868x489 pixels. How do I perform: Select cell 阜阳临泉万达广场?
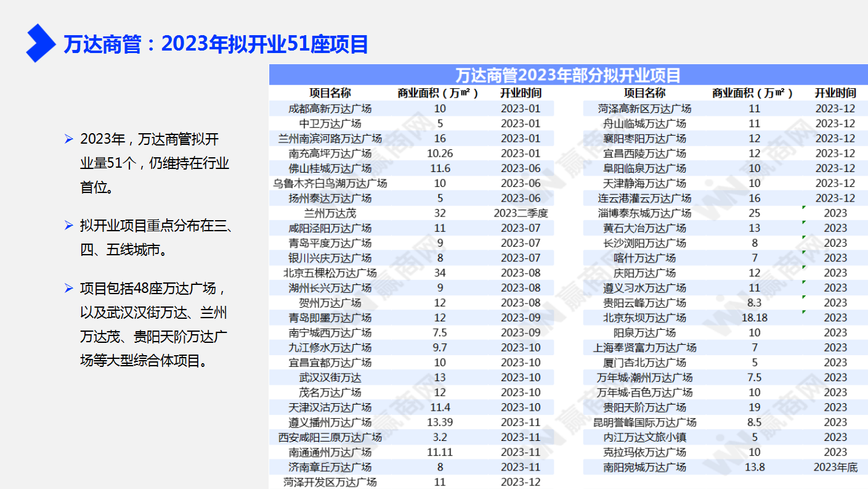(644, 168)
